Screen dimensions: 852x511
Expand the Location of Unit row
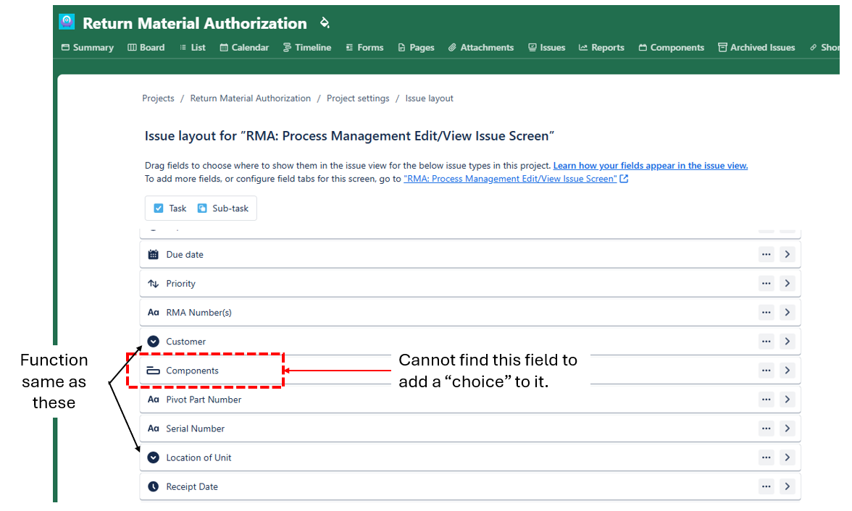787,458
